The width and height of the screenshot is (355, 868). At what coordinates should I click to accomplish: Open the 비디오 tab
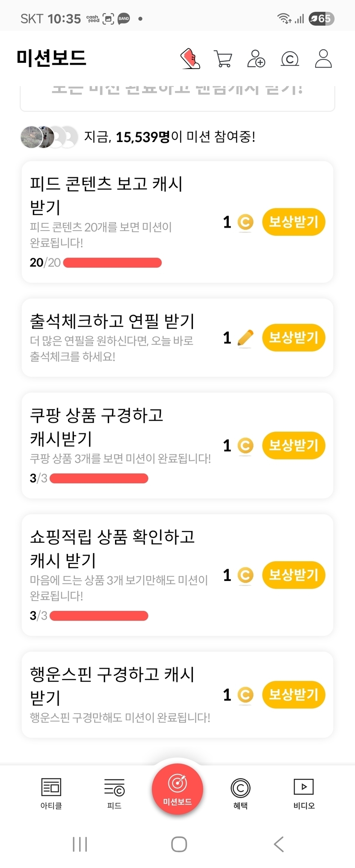(304, 794)
